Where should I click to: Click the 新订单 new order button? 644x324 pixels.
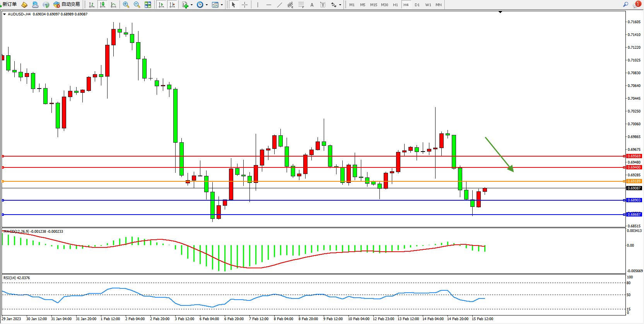[9, 4]
